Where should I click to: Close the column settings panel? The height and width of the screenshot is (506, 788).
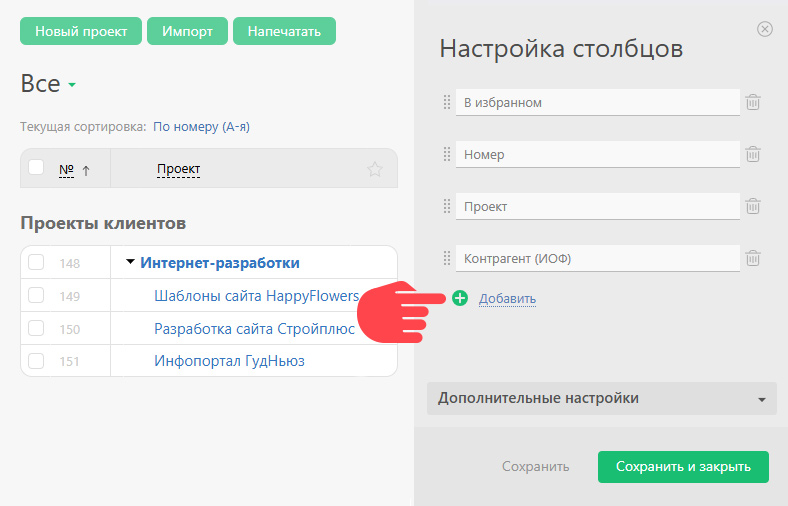tap(764, 29)
